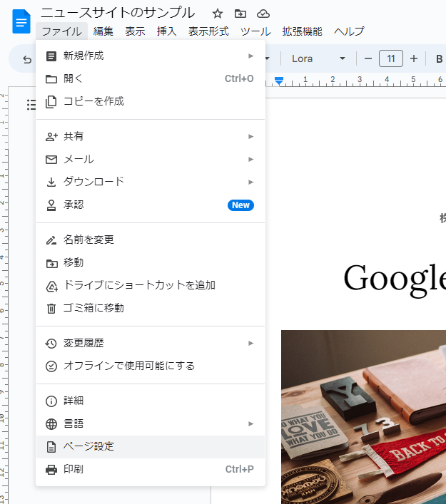The height and width of the screenshot is (504, 446).
Task: Click the pencil icon for 名前を変更
Action: [x=51, y=240]
